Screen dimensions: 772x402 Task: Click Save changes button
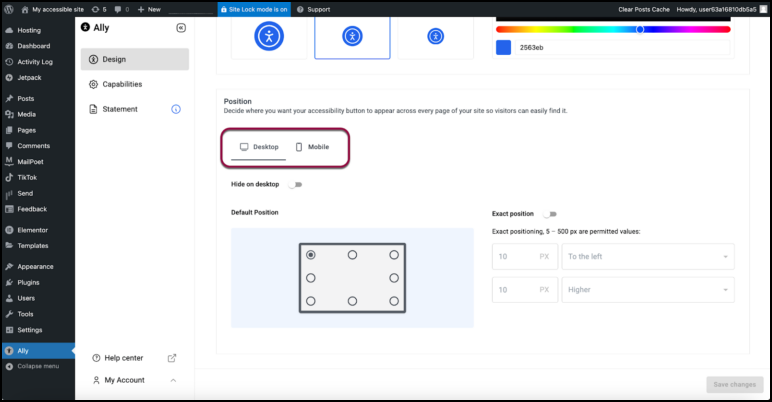click(735, 384)
